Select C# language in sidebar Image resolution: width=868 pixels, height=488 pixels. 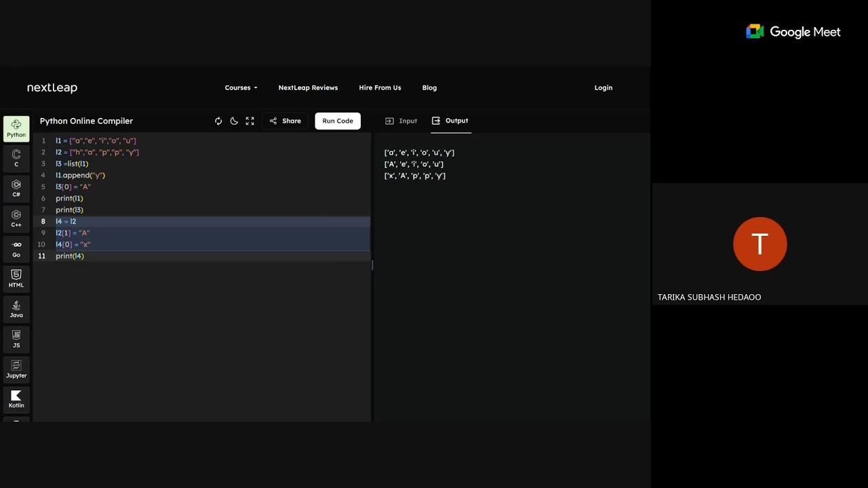16,188
